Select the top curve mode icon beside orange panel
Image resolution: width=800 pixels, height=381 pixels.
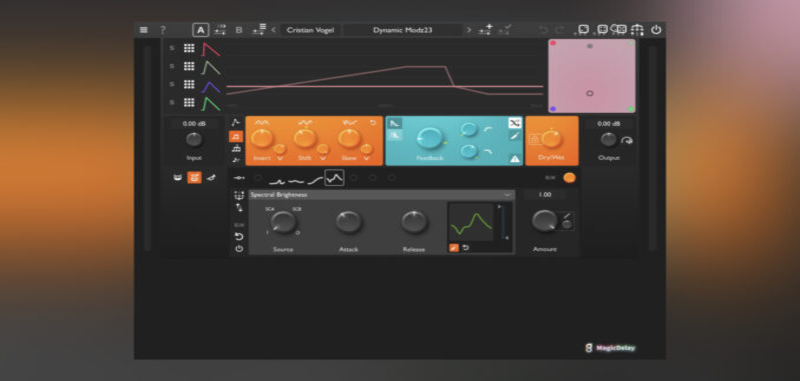pos(236,122)
